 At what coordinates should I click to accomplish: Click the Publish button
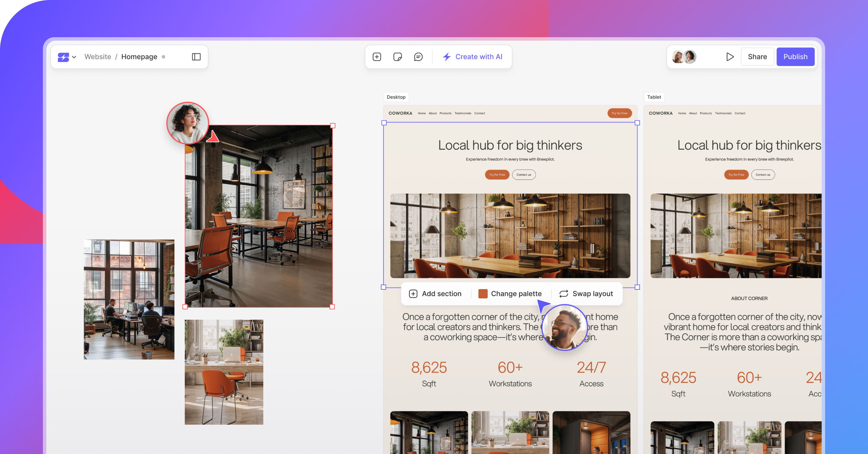795,56
